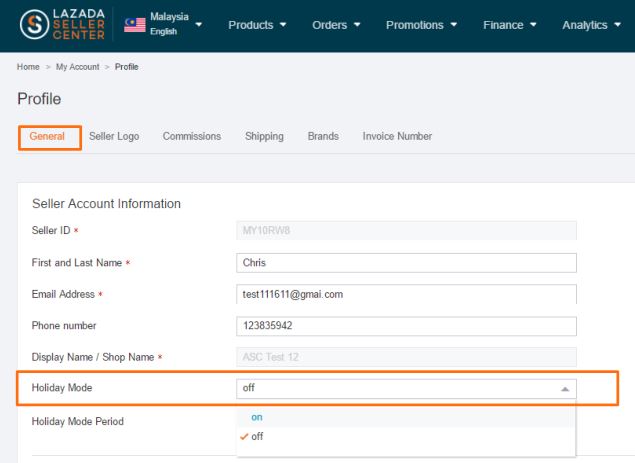Viewport: 635px width, 463px height.
Task: Open the Finance menu
Action: [509, 25]
